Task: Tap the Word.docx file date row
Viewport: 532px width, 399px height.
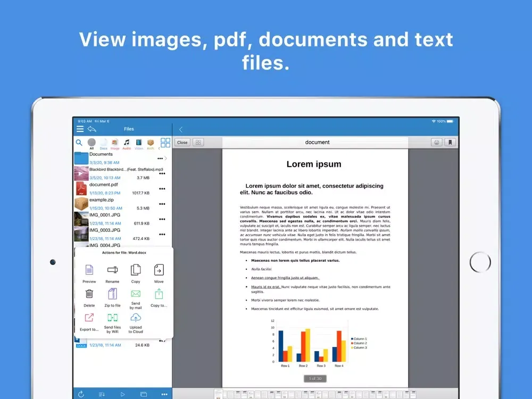Action: 105,345
